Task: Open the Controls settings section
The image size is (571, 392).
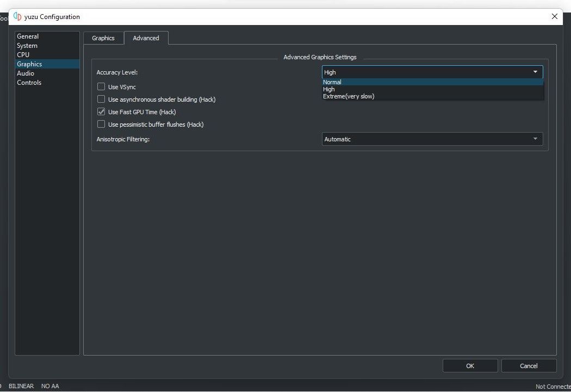Action: pyautogui.click(x=29, y=82)
